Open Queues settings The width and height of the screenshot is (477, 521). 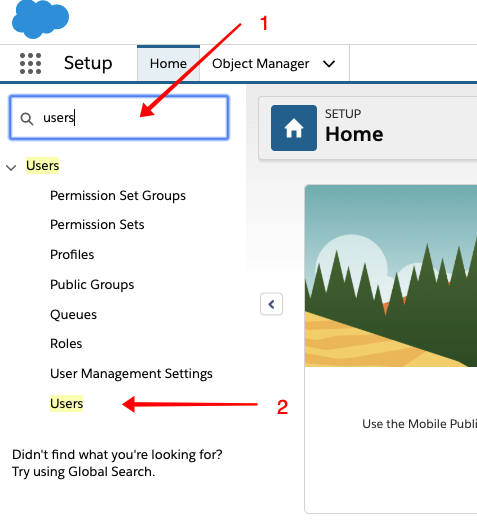coord(73,314)
